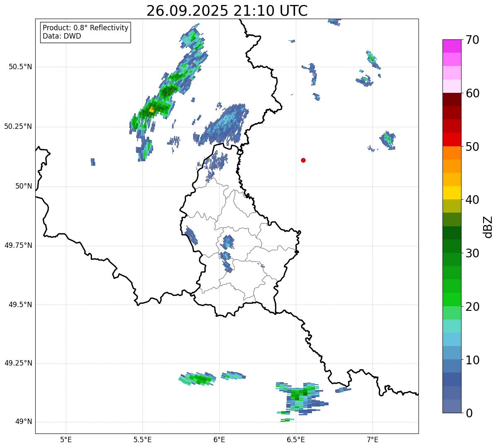
Task: Click the red station marker dot
Action: 303,160
